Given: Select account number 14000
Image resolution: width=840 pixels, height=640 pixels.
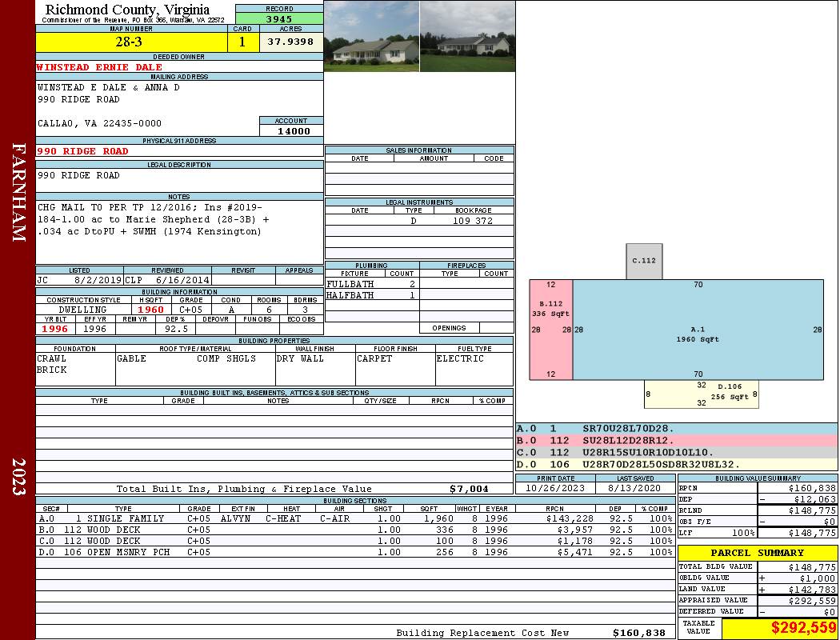Looking at the screenshot, I should pos(294,130).
